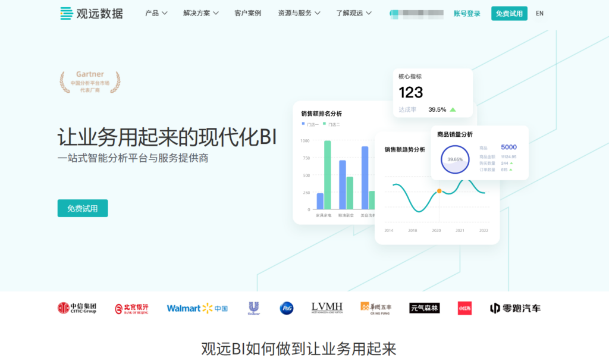The height and width of the screenshot is (364, 609).
Task: Click the Gartner 代表厂商 badge
Action: [x=89, y=81]
